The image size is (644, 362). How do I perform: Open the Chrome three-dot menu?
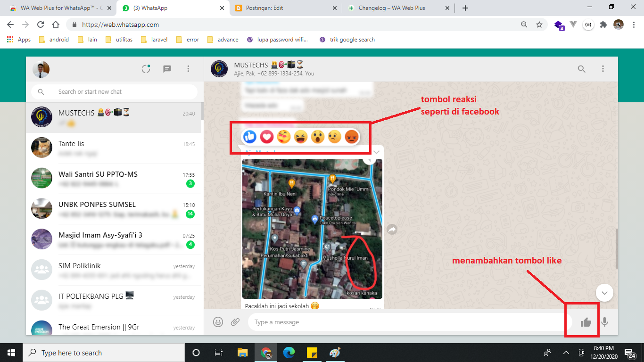click(x=634, y=25)
